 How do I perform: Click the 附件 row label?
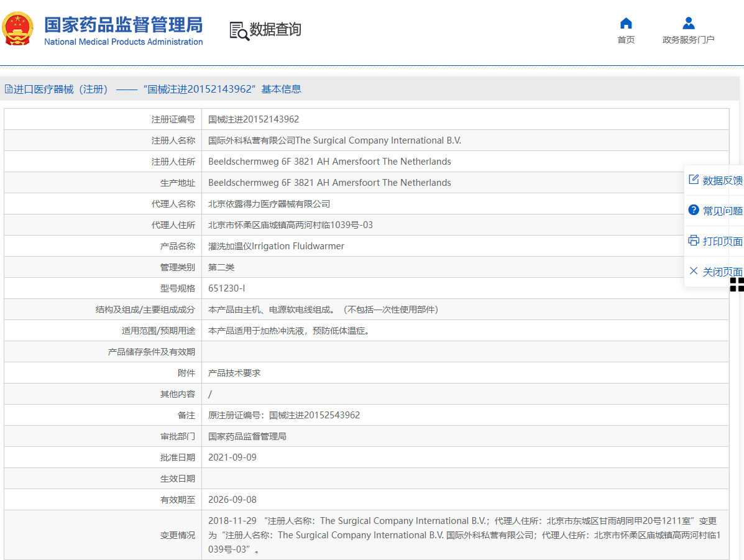pos(186,373)
